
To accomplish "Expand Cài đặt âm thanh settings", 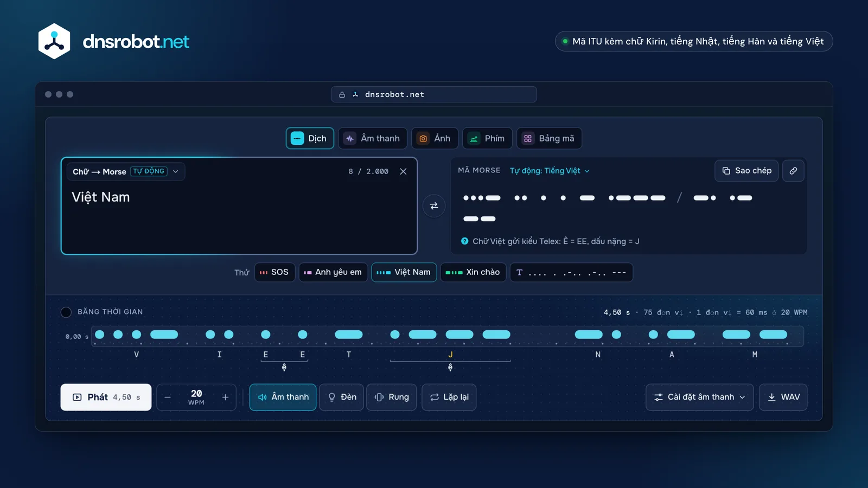I will click(700, 397).
